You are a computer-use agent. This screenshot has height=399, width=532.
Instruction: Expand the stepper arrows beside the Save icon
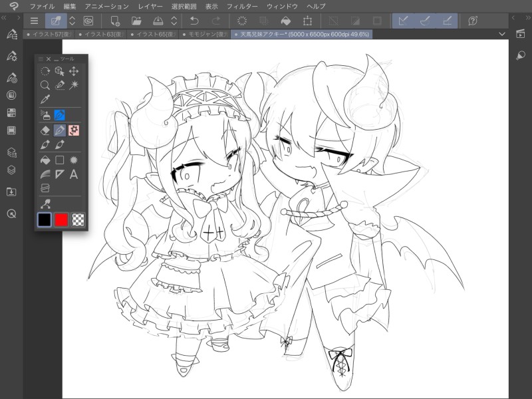(x=174, y=21)
